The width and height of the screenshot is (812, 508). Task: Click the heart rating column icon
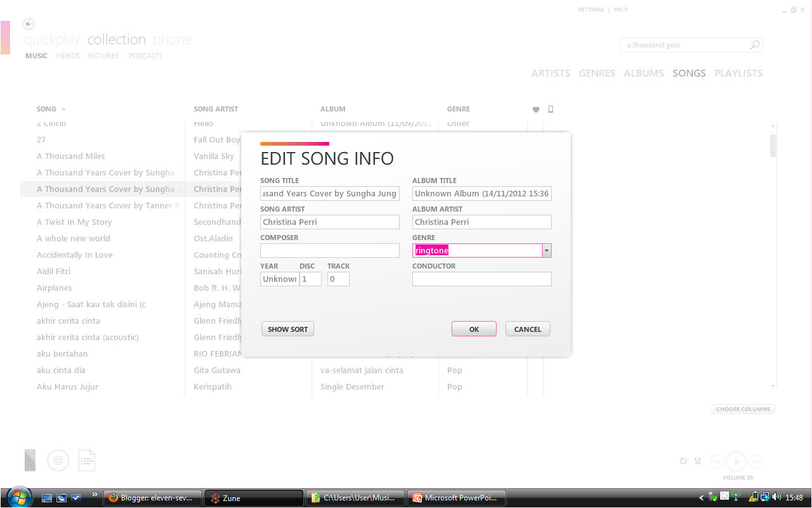[x=536, y=110]
